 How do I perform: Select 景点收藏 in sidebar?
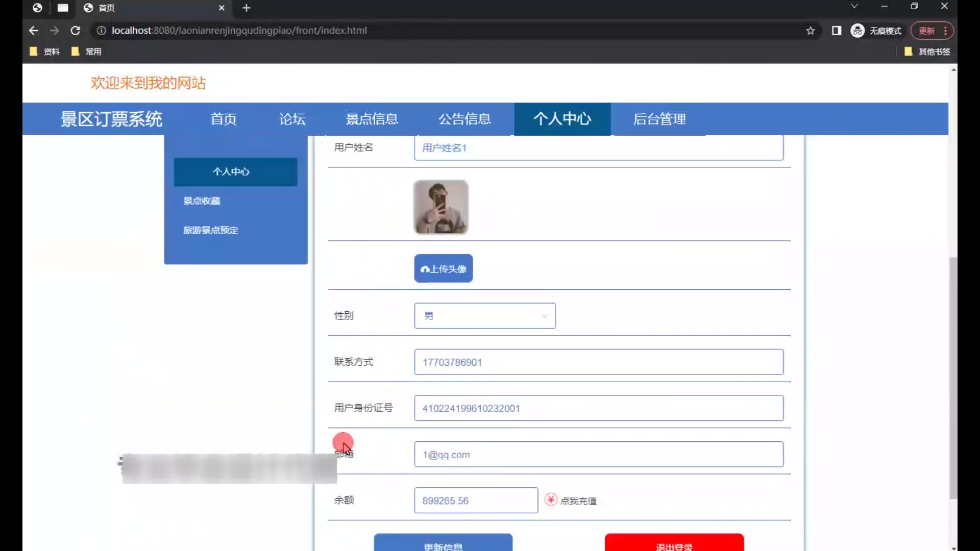202,201
